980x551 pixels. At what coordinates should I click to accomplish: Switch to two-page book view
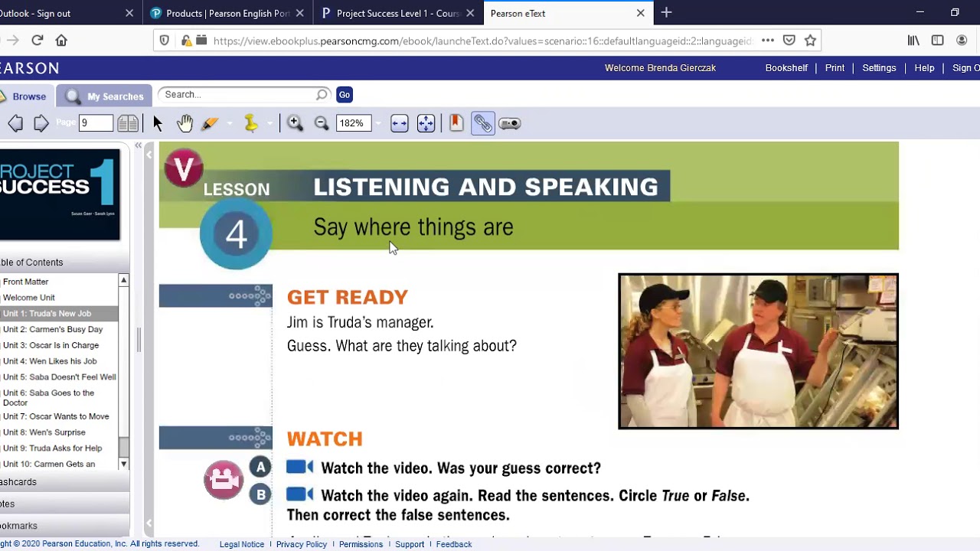click(x=128, y=123)
